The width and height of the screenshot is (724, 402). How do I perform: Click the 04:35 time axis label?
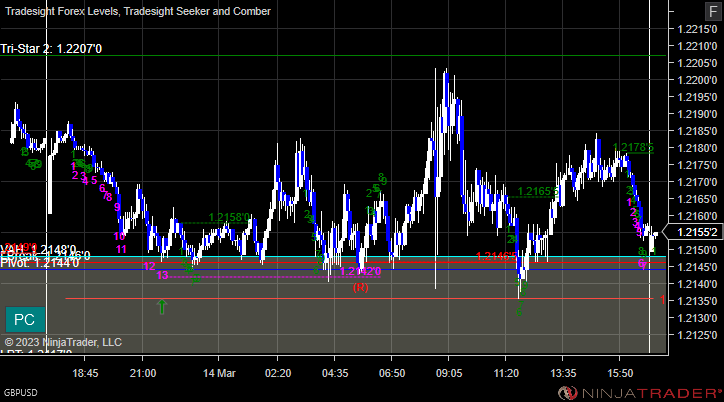(x=335, y=373)
